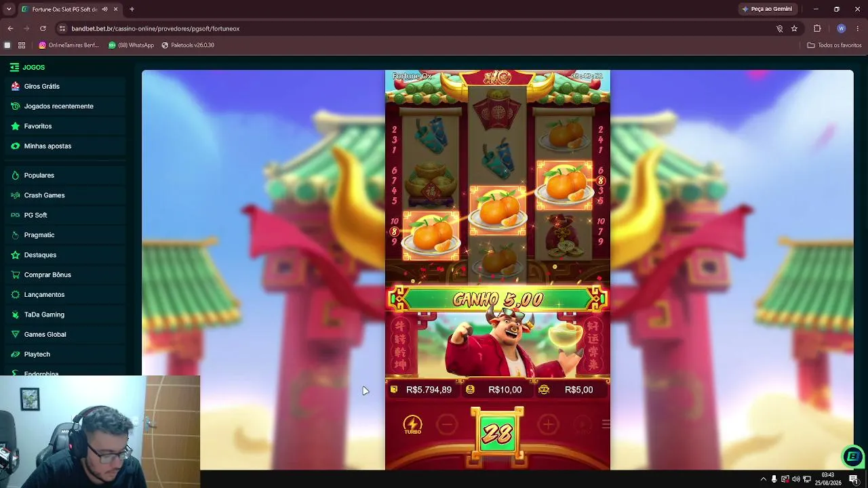Switch to the Fortune Ox browser tab

[64, 9]
